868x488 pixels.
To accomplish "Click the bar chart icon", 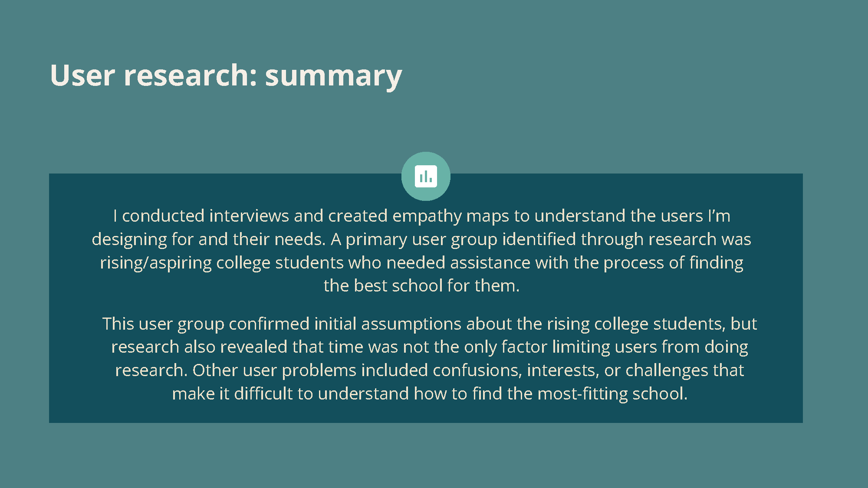I will 426,176.
